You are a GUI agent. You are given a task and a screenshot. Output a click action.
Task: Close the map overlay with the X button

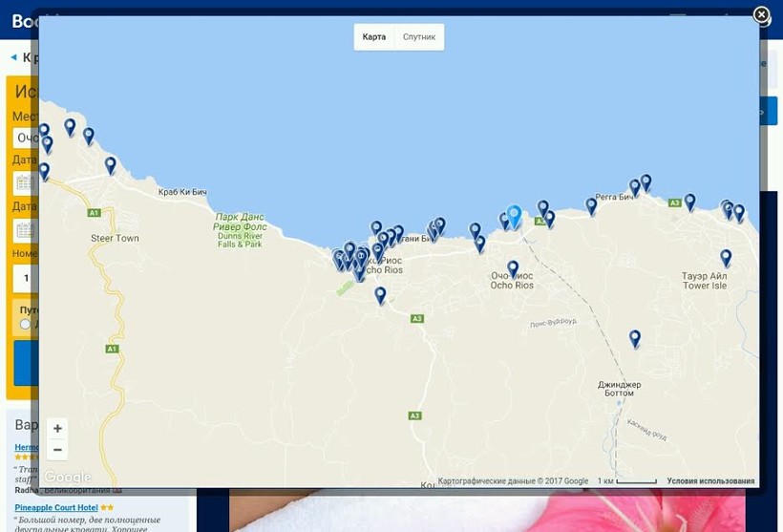click(761, 14)
